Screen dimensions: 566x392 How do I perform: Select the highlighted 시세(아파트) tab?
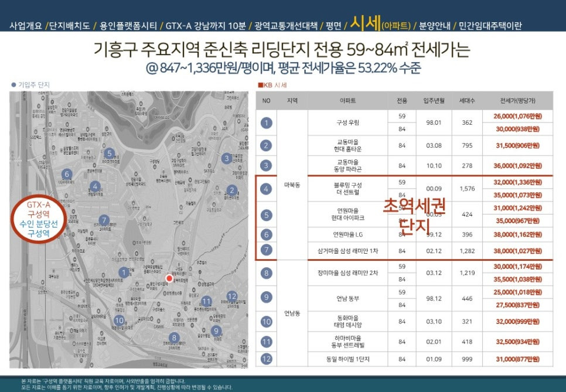[x=380, y=24]
